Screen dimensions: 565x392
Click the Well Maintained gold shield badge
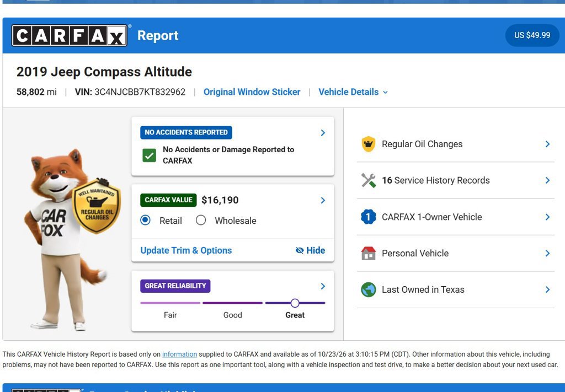[97, 206]
